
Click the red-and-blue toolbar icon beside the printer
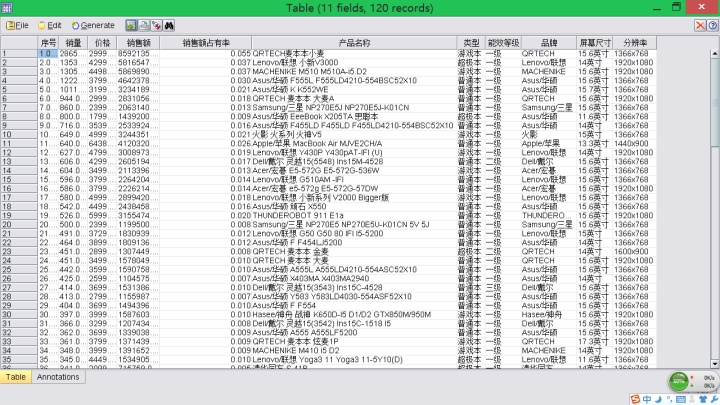point(156,26)
